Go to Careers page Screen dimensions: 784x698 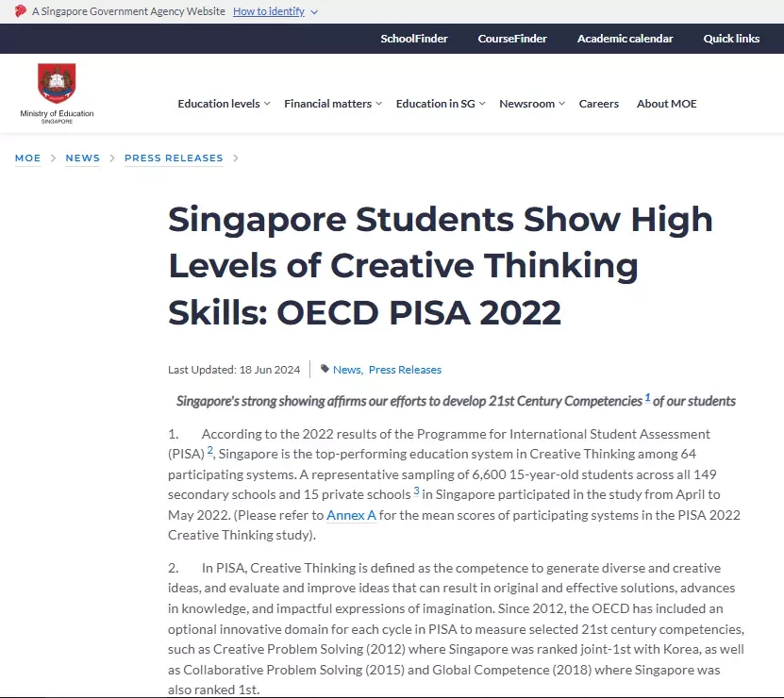click(598, 104)
